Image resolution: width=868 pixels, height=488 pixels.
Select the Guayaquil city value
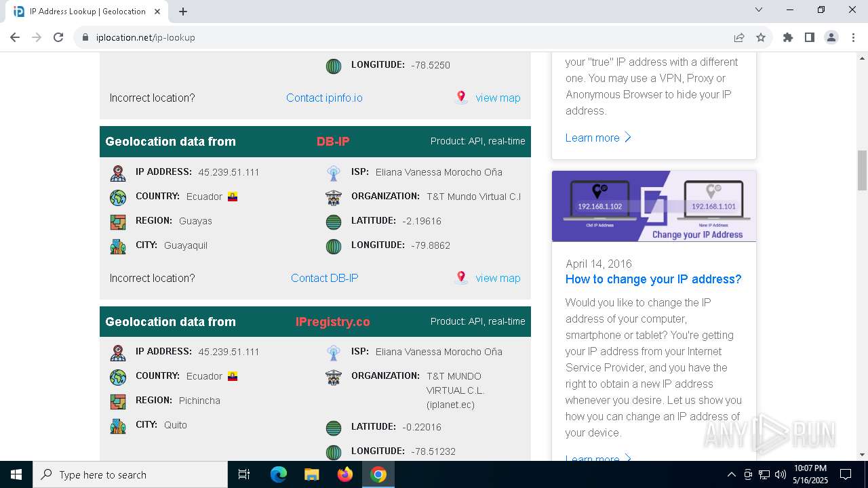pos(186,245)
